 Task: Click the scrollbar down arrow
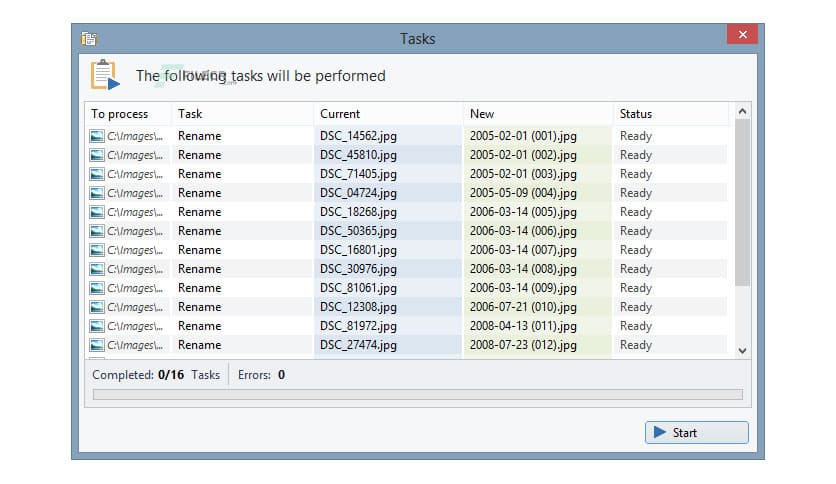[x=742, y=351]
